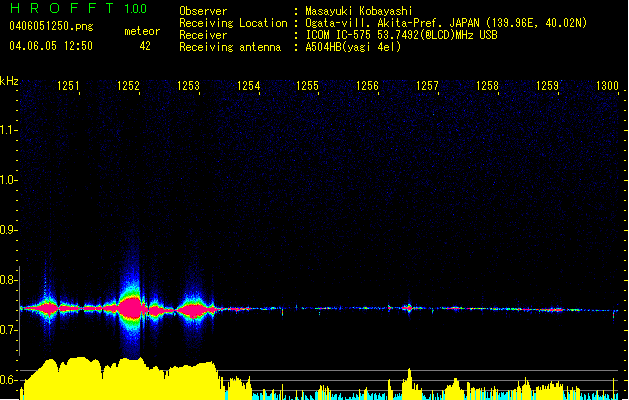The image size is (629, 400).
Task: Click the Receiving antenna label
Action: [230, 47]
